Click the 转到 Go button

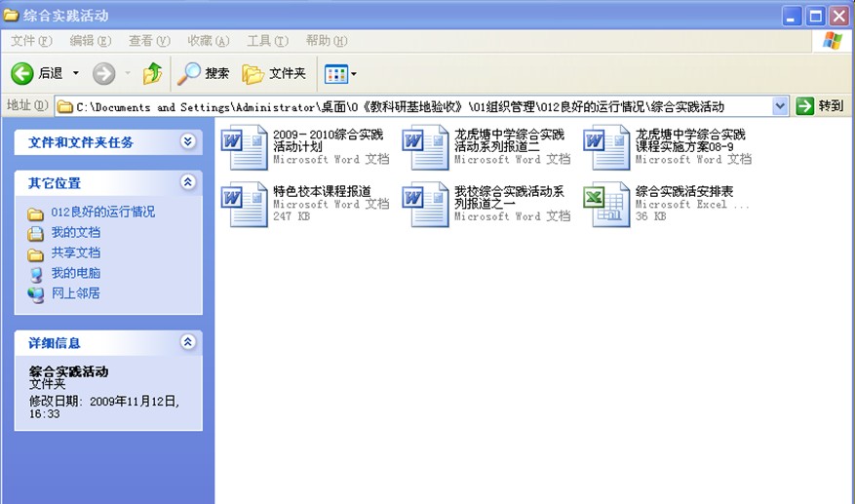tap(819, 105)
